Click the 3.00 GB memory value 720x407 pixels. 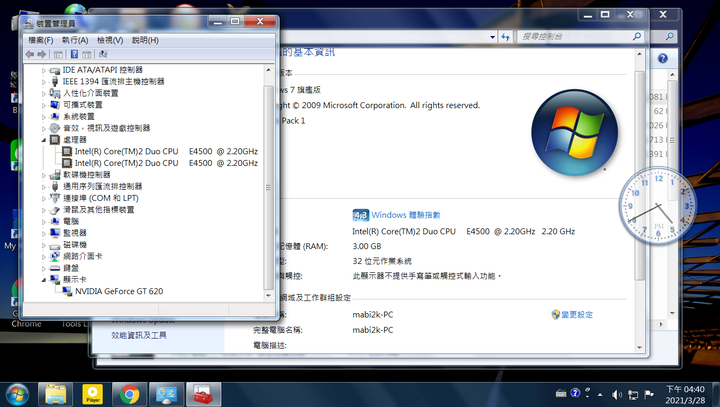pos(366,246)
